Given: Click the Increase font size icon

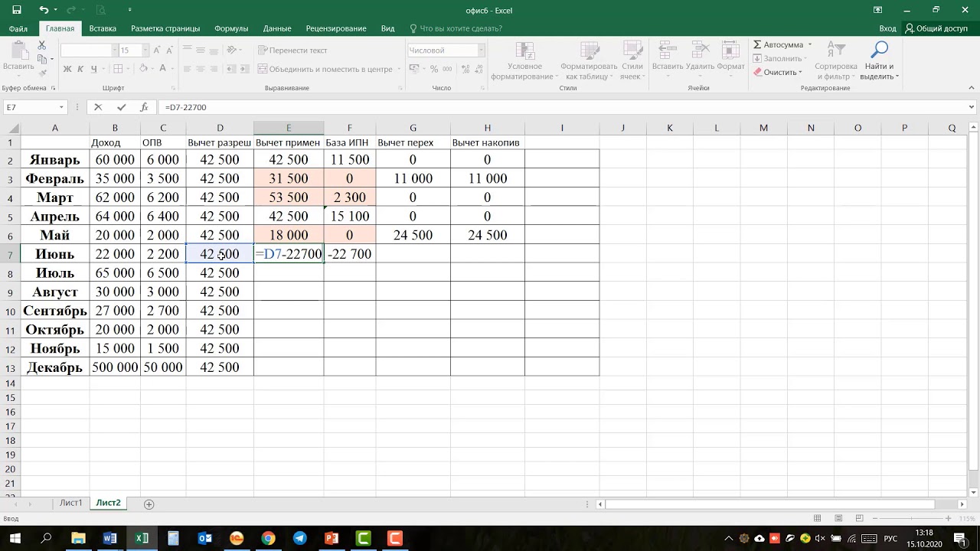Looking at the screenshot, I should tap(158, 50).
